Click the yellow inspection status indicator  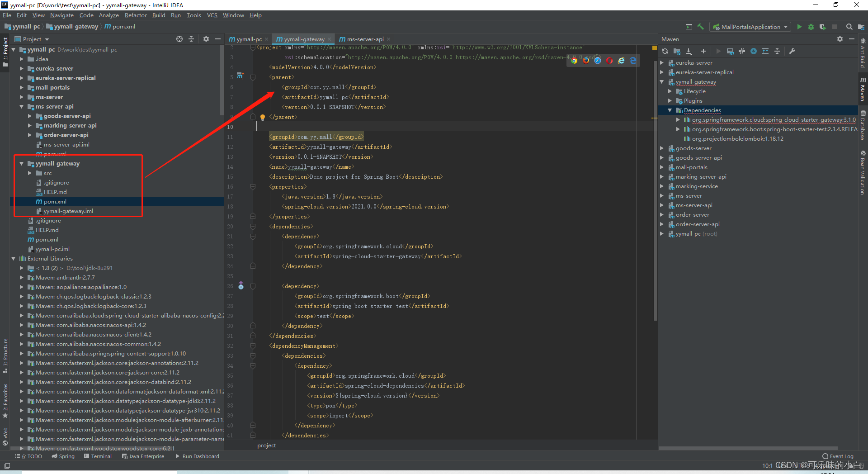coord(654,47)
